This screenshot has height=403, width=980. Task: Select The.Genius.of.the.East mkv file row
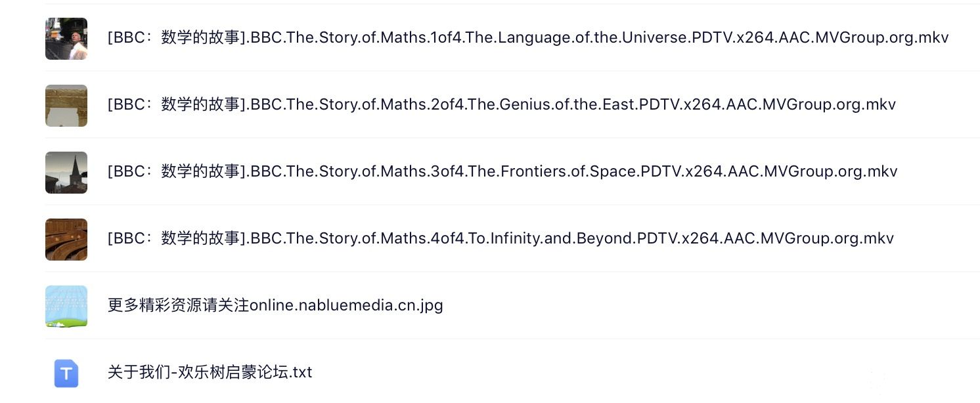pos(657,104)
